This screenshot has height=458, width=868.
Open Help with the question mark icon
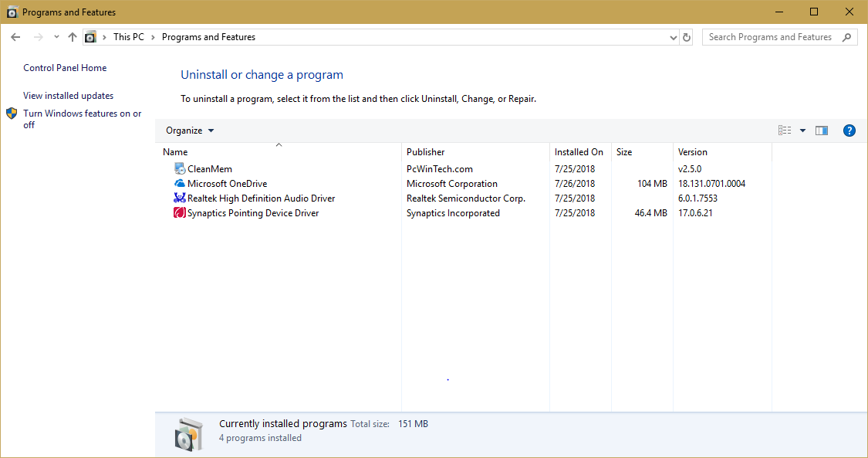tap(849, 131)
